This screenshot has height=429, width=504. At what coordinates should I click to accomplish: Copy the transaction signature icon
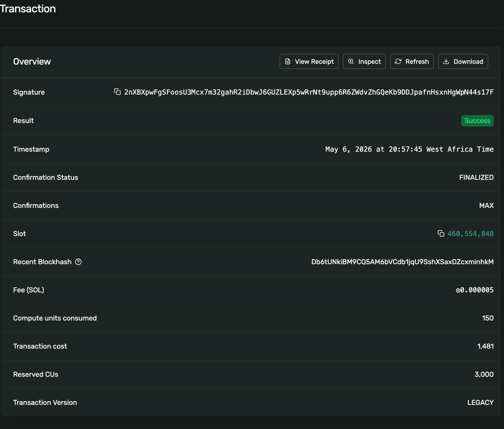117,92
